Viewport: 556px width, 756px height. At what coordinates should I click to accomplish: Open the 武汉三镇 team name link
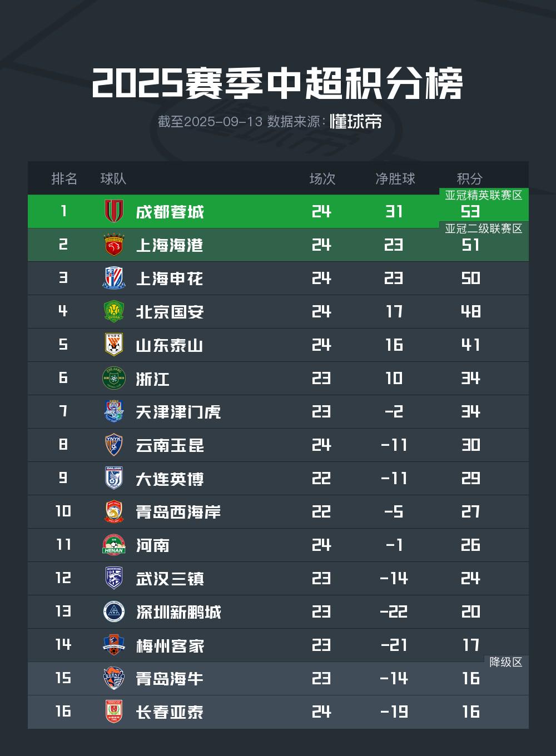tap(170, 579)
